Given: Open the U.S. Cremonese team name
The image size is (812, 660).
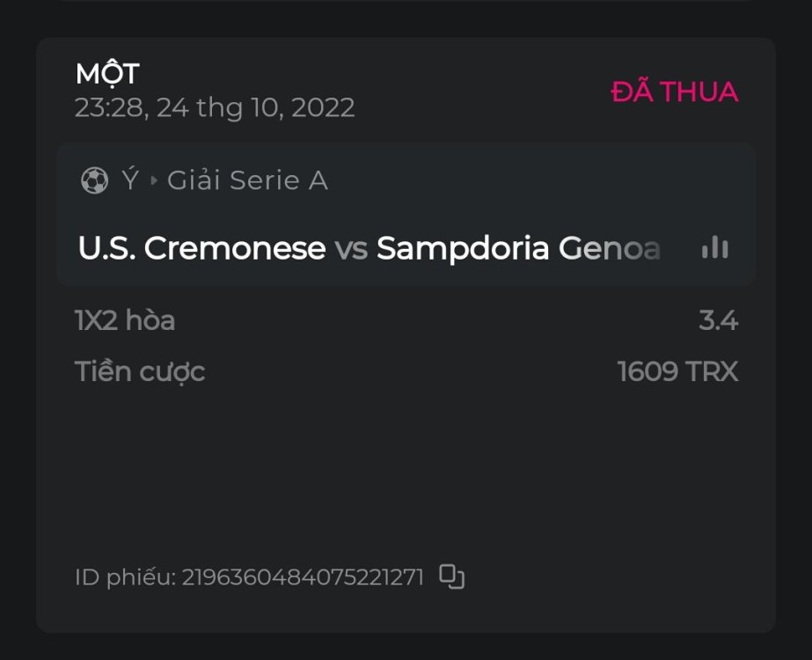Looking at the screenshot, I should click(x=201, y=249).
